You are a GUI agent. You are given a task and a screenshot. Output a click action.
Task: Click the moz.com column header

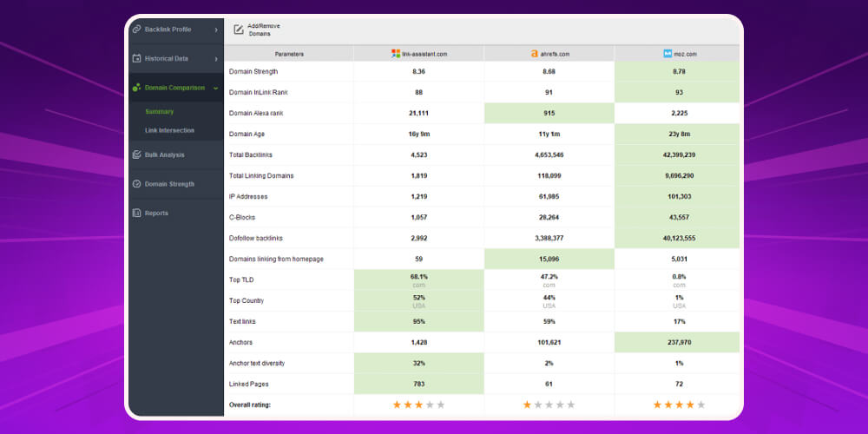(x=677, y=54)
